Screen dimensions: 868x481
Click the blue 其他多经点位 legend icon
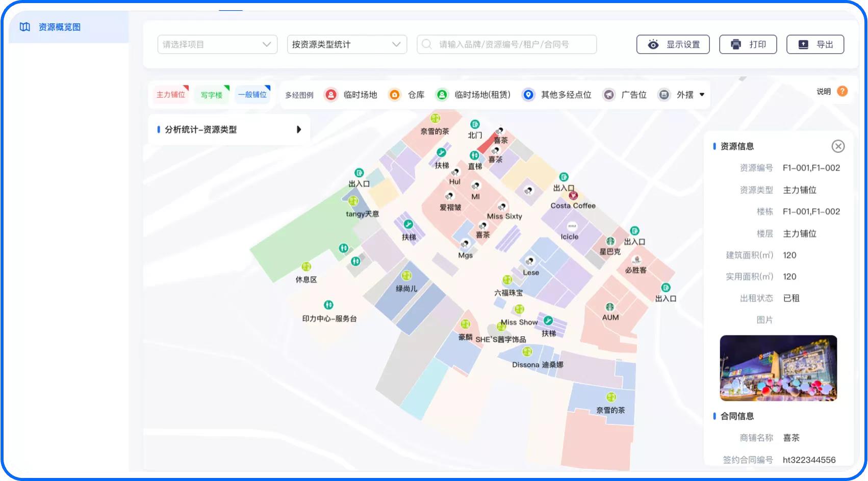(x=528, y=95)
